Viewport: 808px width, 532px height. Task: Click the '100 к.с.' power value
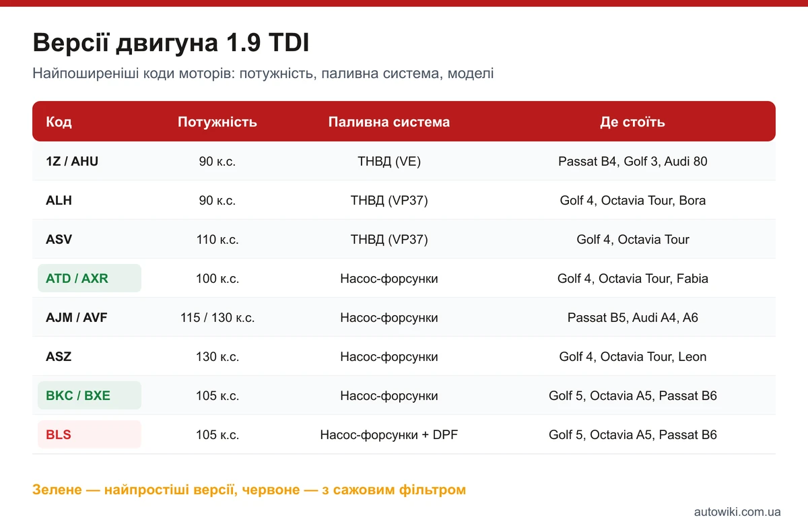pyautogui.click(x=217, y=279)
